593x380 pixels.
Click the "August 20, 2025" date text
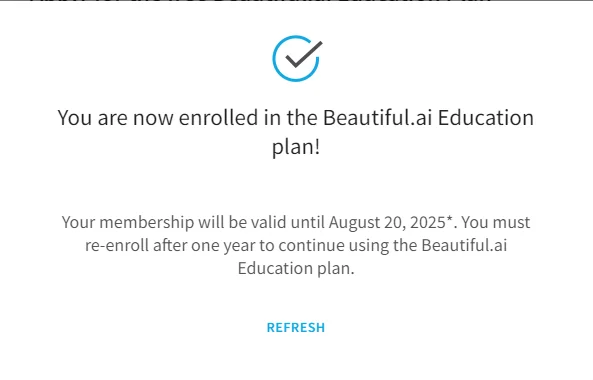(387, 223)
